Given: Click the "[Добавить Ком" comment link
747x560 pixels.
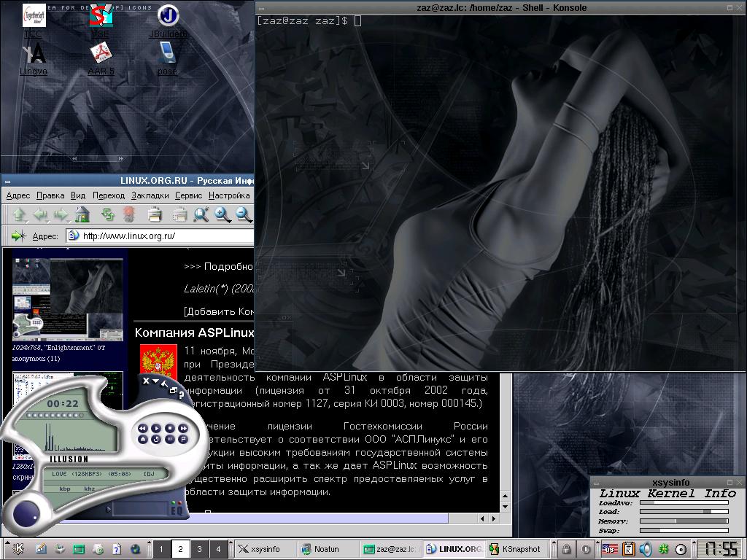Looking at the screenshot, I should (x=219, y=311).
